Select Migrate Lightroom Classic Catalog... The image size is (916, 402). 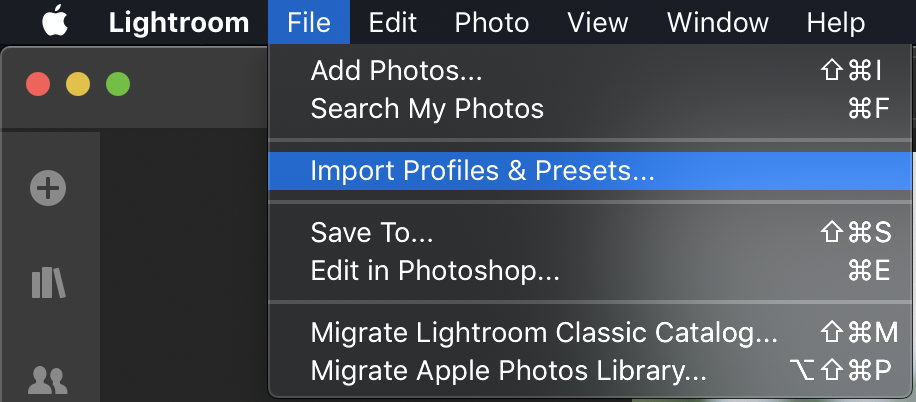[544, 332]
